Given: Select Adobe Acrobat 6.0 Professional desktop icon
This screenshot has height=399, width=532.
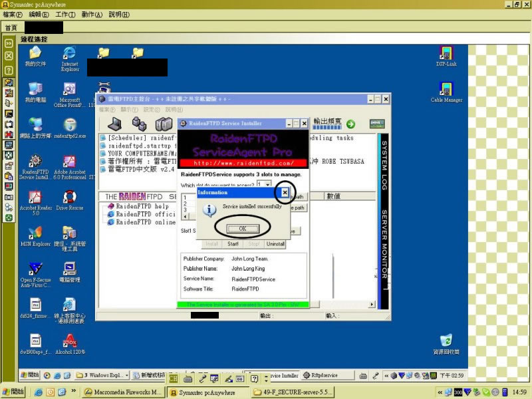Looking at the screenshot, I should tap(70, 167).
